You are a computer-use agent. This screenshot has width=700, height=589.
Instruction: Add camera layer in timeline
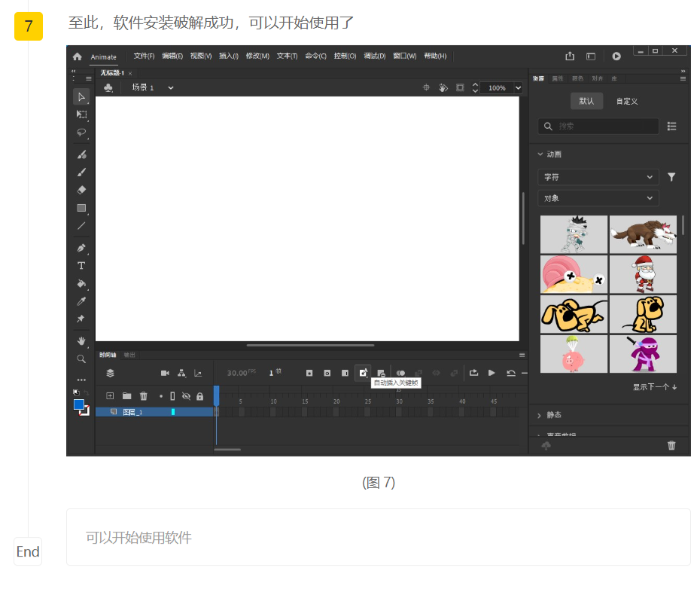tap(165, 374)
